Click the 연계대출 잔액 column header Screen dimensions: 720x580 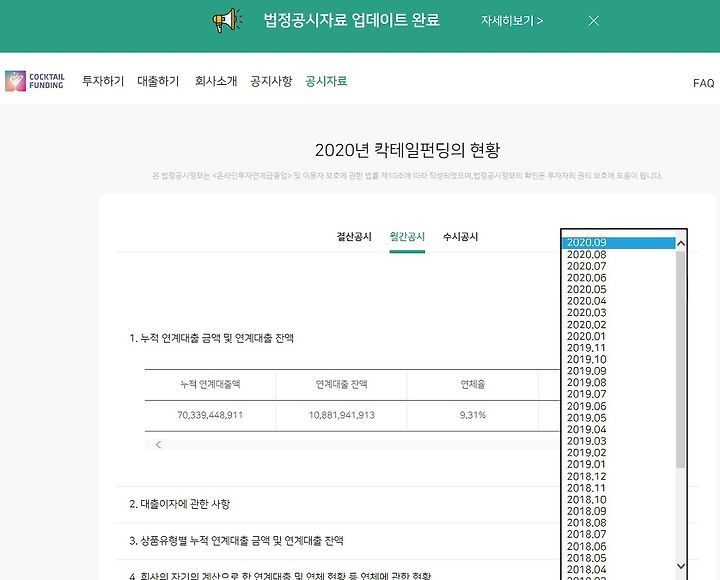tap(342, 384)
